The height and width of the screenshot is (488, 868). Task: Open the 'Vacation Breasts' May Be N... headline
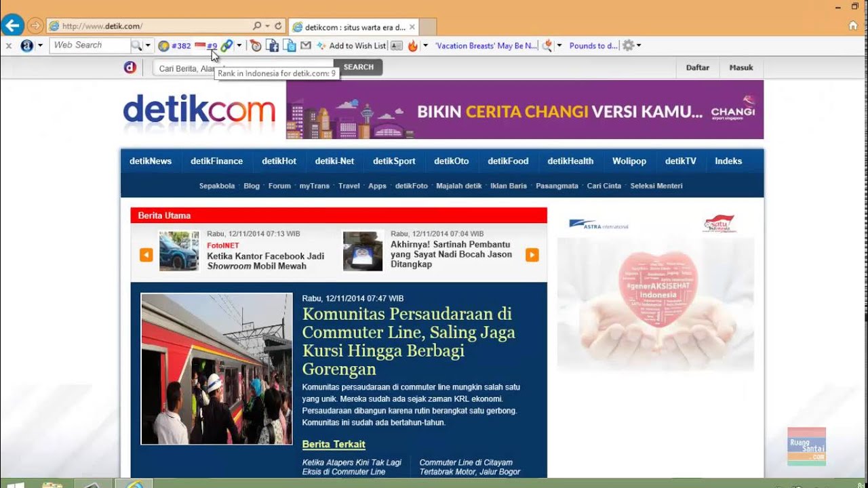click(x=486, y=45)
